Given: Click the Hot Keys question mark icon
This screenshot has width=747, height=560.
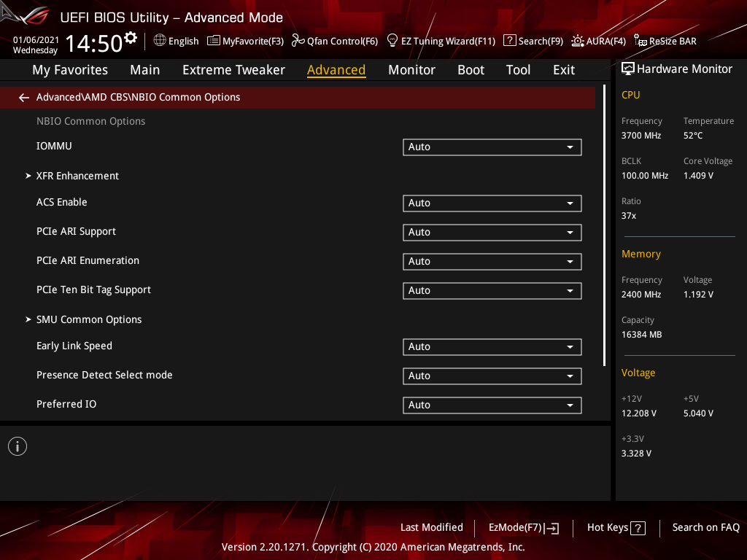Looking at the screenshot, I should point(638,528).
